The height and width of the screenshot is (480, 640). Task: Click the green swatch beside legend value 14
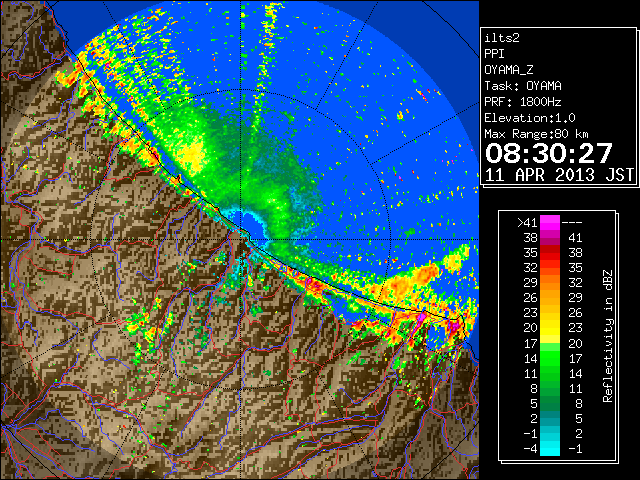pyautogui.click(x=550, y=358)
